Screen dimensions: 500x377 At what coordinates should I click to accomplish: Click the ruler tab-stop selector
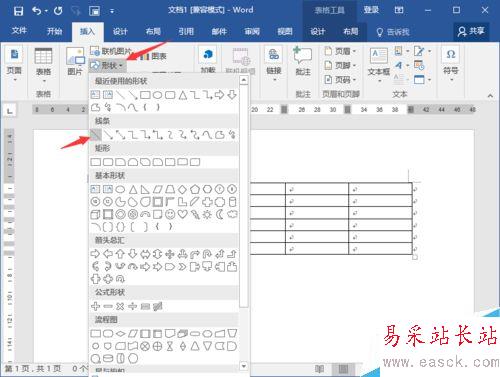pos(10,111)
